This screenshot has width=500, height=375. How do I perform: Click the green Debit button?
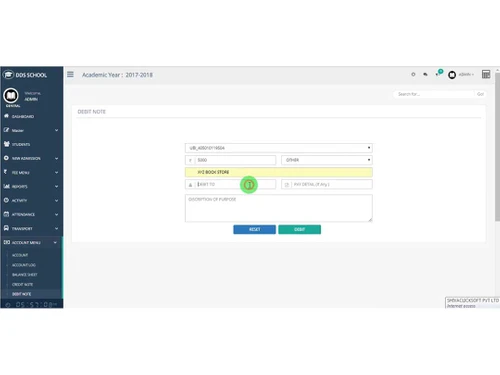(x=300, y=229)
